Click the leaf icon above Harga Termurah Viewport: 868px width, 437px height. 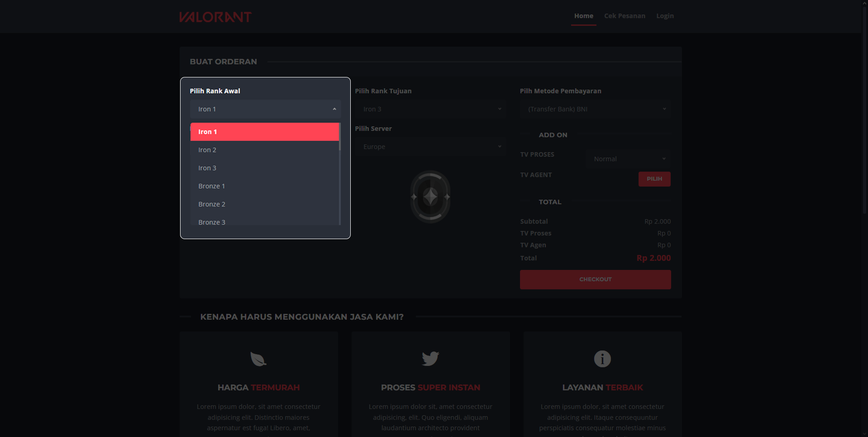click(258, 359)
